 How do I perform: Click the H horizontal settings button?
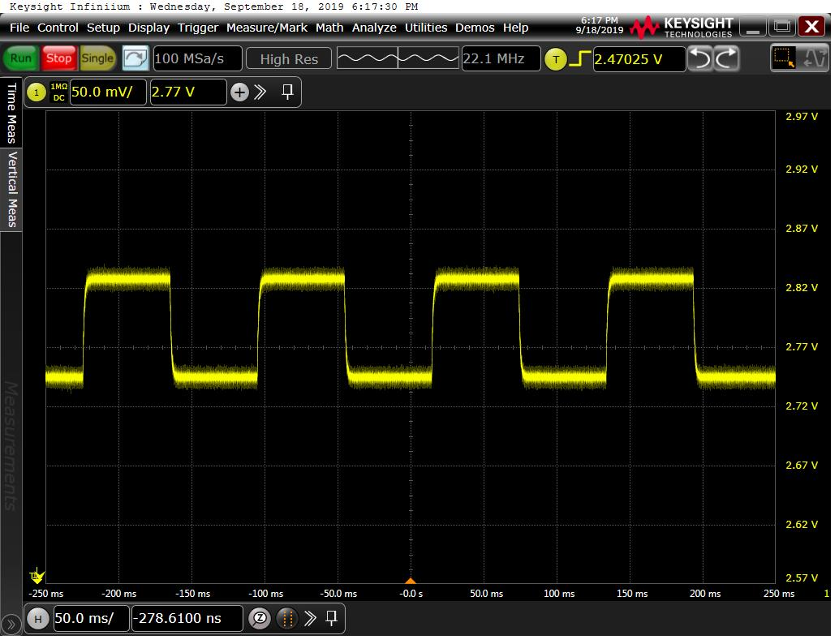click(38, 620)
